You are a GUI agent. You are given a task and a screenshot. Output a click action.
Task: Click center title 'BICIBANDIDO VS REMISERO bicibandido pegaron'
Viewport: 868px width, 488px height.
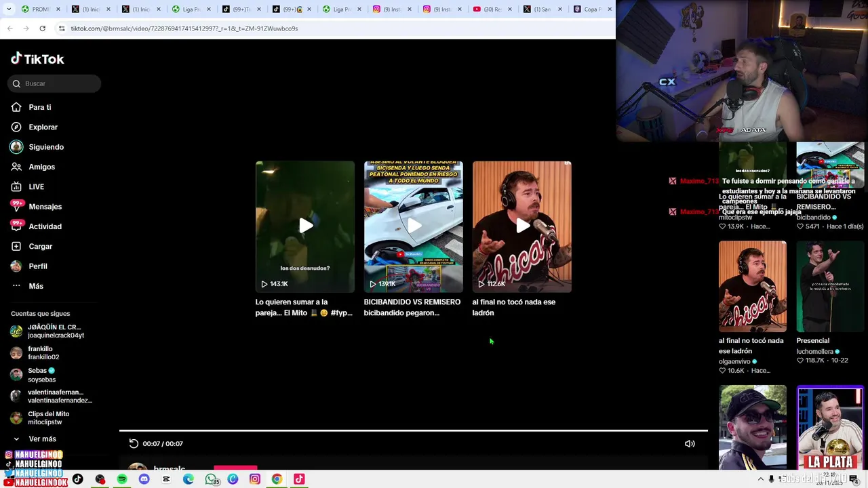(x=412, y=307)
